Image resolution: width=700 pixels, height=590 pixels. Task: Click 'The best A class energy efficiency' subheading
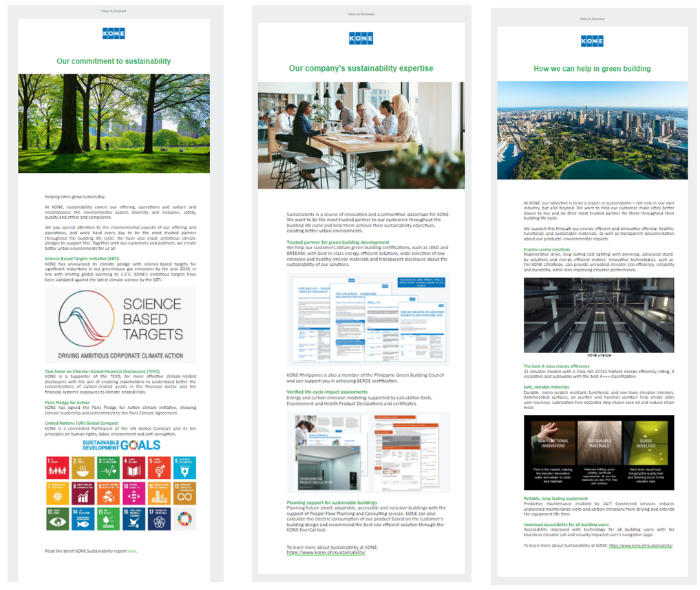click(557, 366)
